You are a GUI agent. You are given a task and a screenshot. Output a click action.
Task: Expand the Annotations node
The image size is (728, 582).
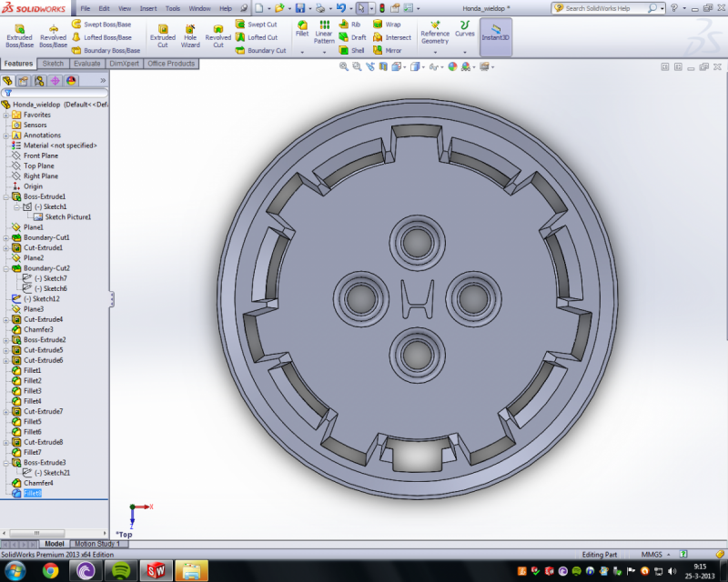tap(6, 135)
